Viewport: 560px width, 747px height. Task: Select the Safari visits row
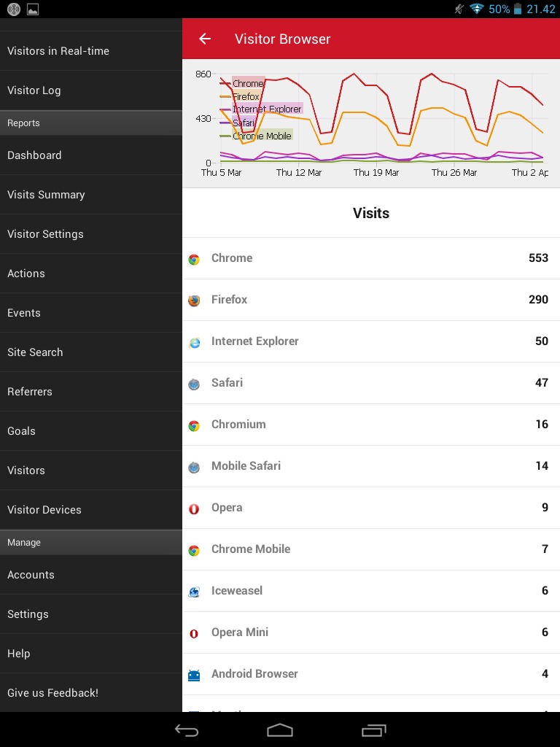(x=371, y=382)
